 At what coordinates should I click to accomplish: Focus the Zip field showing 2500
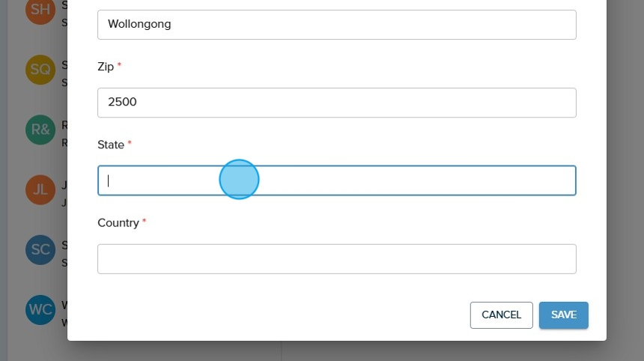coord(336,103)
